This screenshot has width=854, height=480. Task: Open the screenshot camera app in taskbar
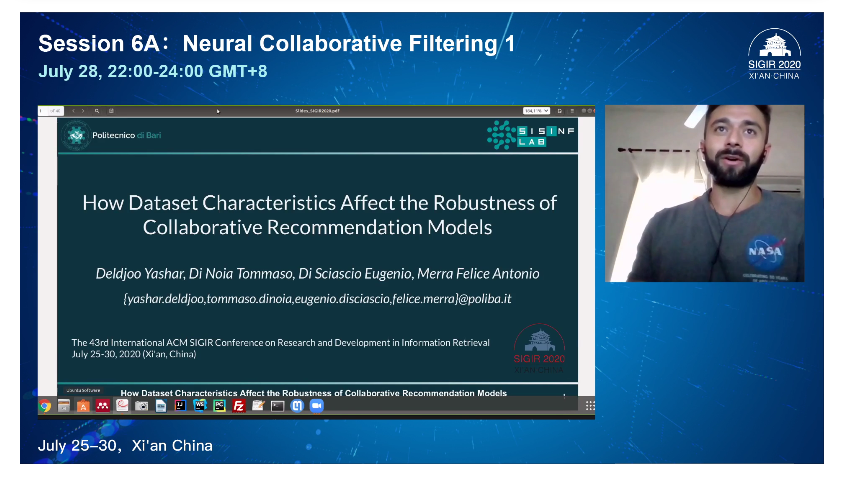coord(142,406)
